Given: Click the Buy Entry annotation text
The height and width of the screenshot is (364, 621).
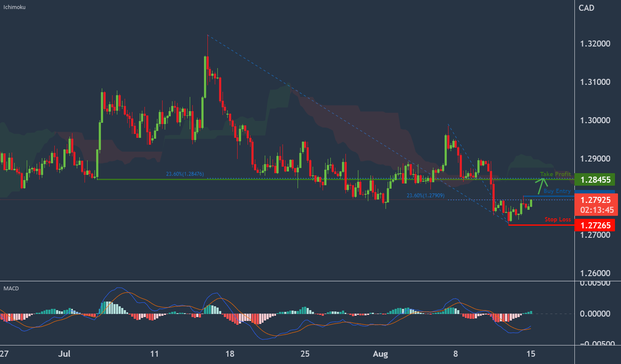Looking at the screenshot, I should (x=557, y=191).
